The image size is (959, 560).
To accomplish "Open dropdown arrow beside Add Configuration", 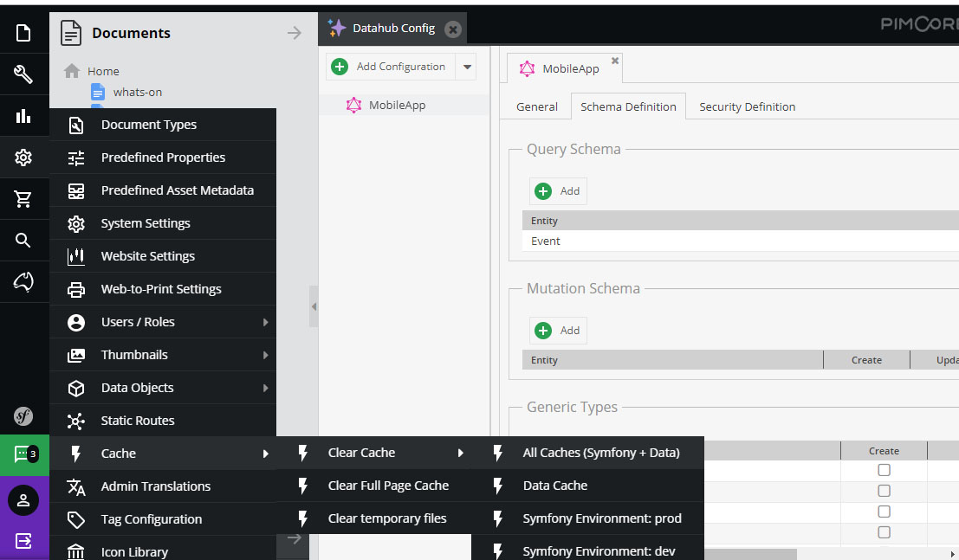I will click(x=467, y=67).
